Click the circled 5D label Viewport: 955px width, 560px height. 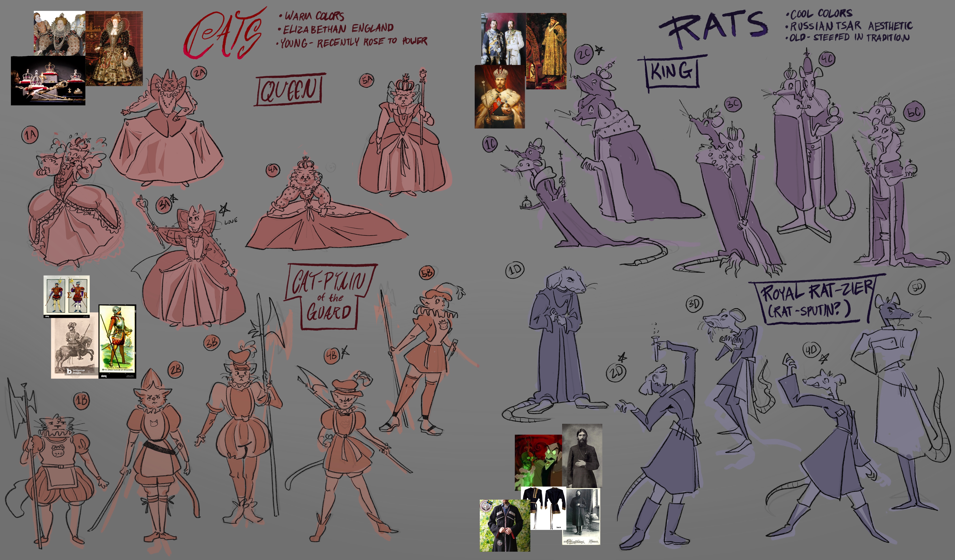(x=917, y=287)
